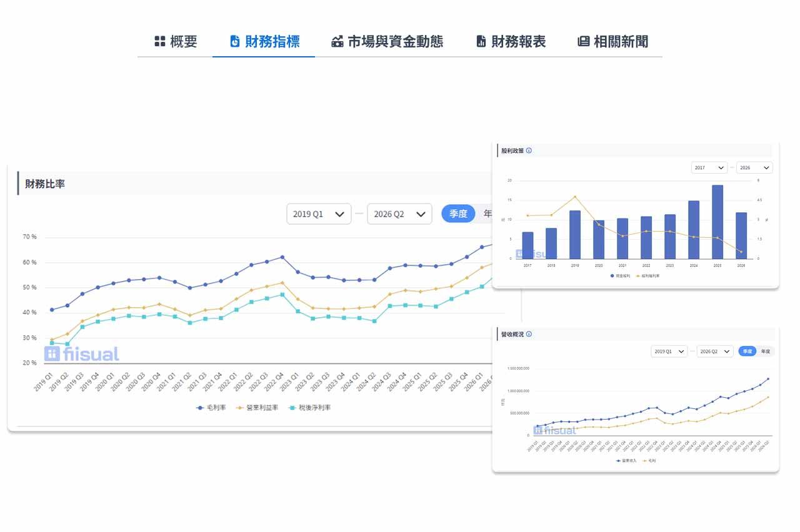Click the 財務比率 section heading

tap(45, 184)
